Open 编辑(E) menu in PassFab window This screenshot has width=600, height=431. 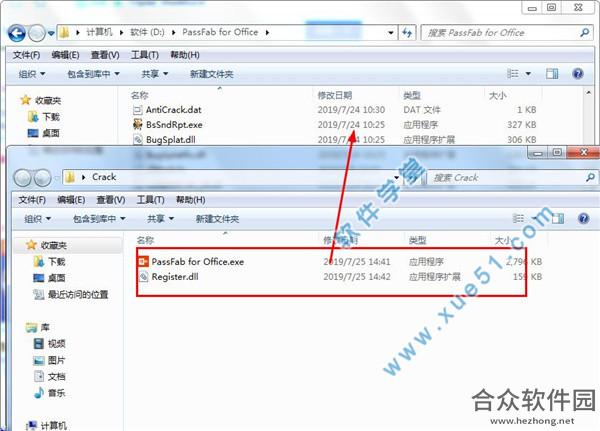pos(65,55)
